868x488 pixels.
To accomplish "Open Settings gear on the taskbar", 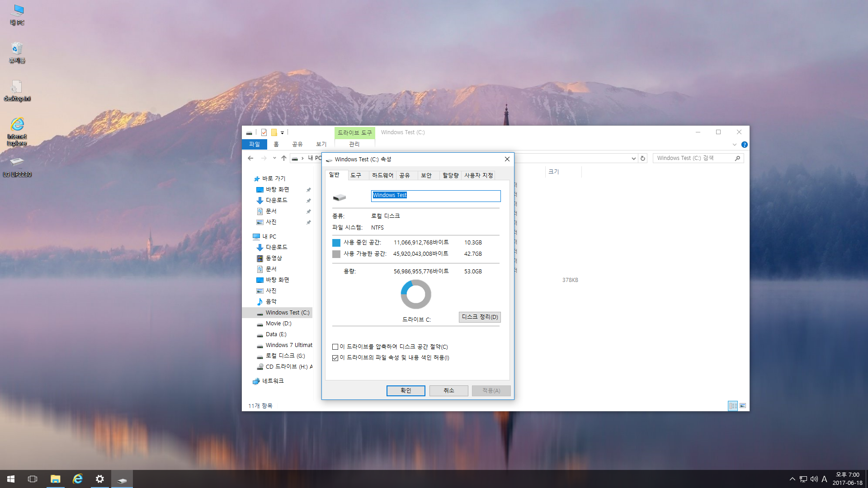I will pyautogui.click(x=100, y=479).
